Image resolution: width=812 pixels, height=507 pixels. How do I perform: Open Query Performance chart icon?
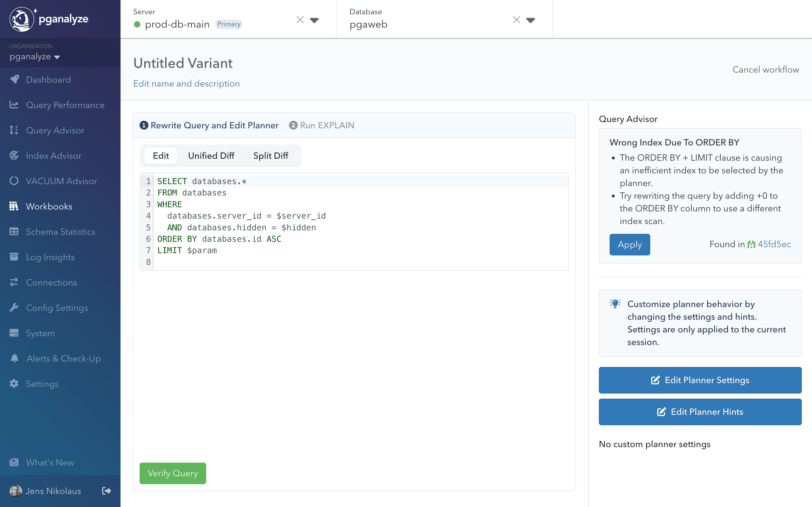coord(14,105)
